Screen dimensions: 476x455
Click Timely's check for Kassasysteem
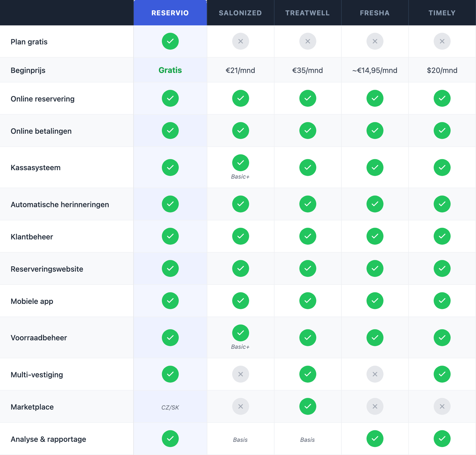point(442,167)
